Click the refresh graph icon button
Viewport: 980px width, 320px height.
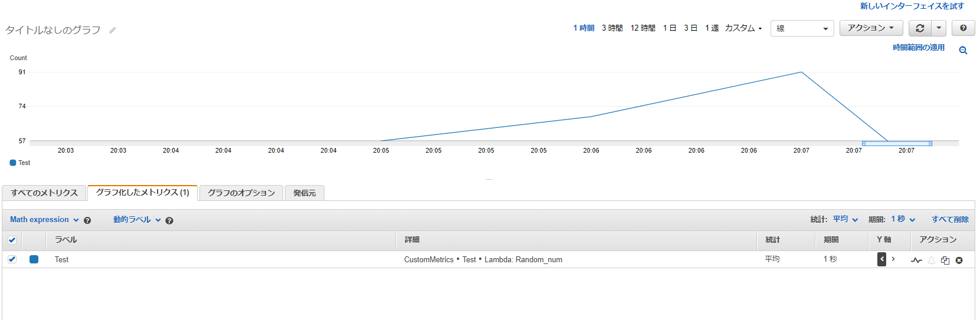click(920, 28)
